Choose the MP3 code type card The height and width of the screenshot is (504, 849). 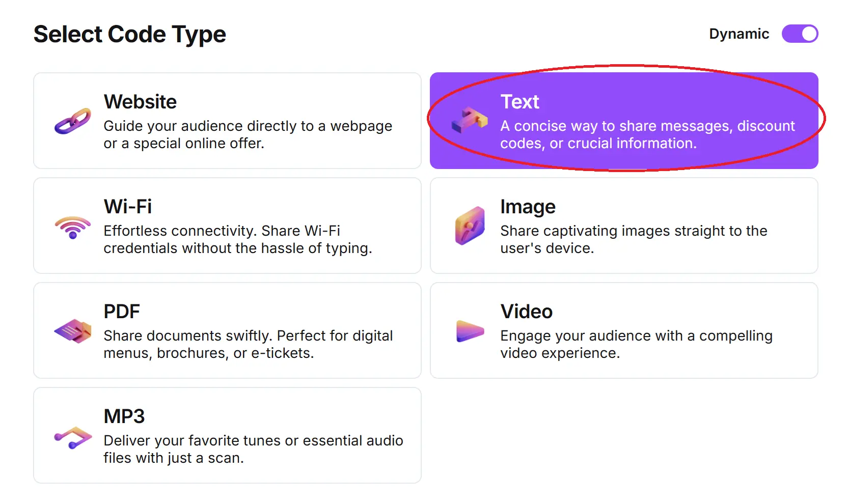[x=227, y=436]
